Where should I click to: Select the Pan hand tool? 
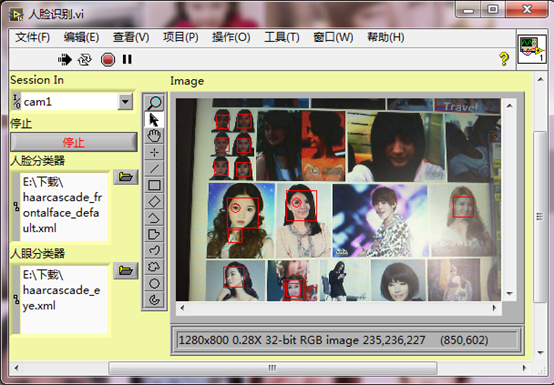pos(154,136)
